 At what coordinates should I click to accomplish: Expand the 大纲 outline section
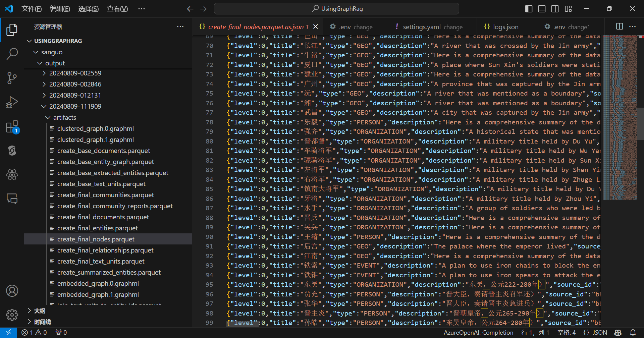(108, 311)
